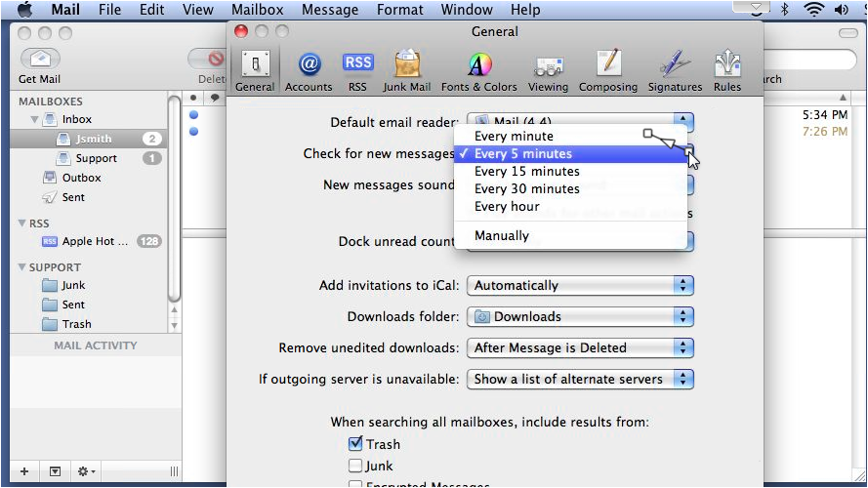Choose Every 15 minutes option

[x=571, y=172]
